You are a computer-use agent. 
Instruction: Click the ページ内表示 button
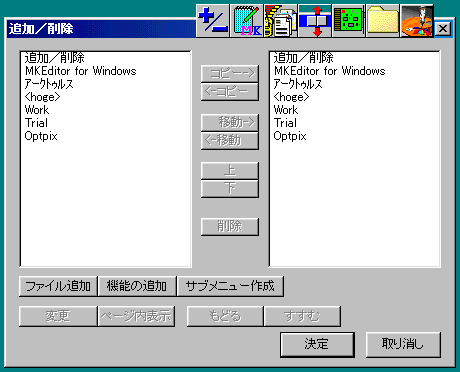(x=137, y=316)
